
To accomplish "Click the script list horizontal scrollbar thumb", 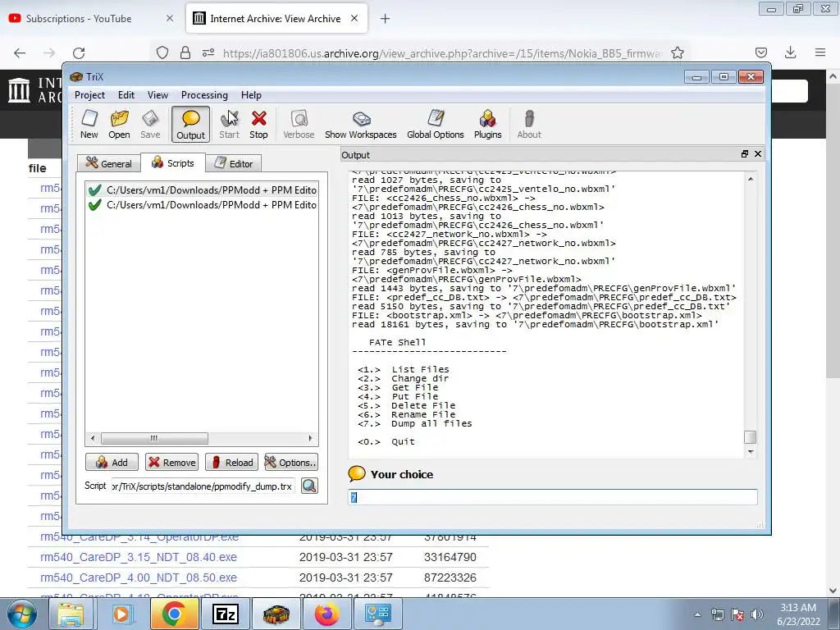I will point(153,438).
